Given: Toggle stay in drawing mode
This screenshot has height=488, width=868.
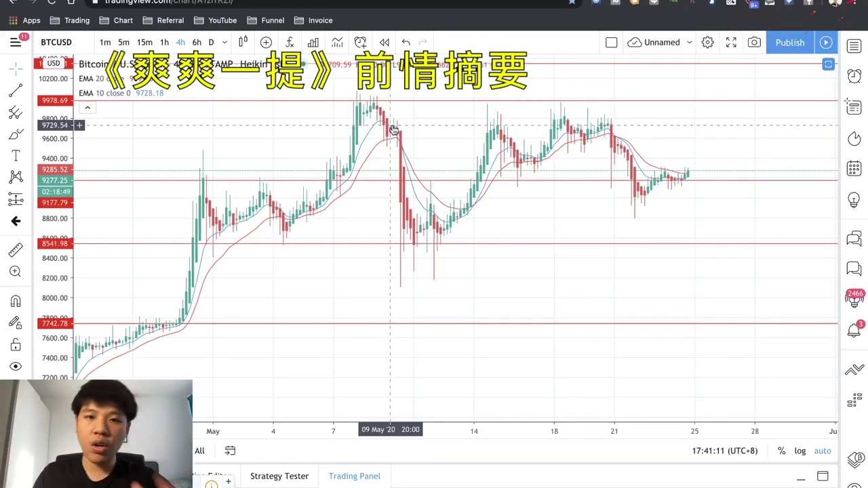Looking at the screenshot, I should click(x=16, y=323).
